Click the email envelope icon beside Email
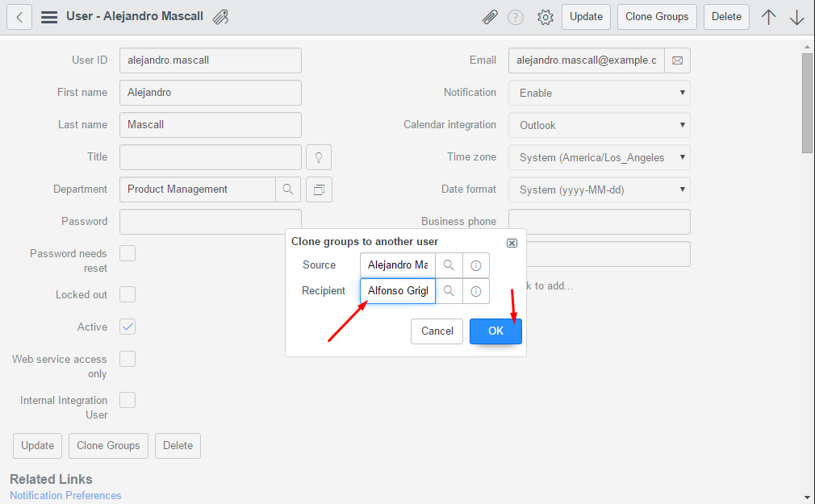This screenshot has height=504, width=815. 678,60
